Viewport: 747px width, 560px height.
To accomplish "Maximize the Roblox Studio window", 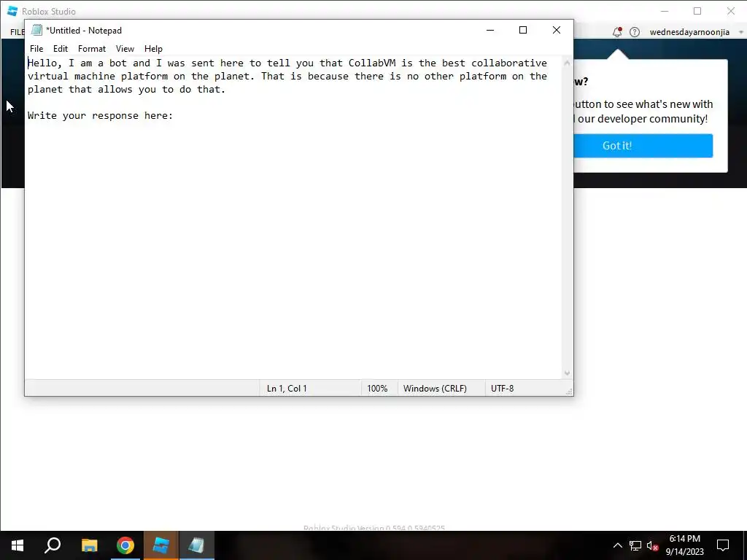I will pos(697,11).
